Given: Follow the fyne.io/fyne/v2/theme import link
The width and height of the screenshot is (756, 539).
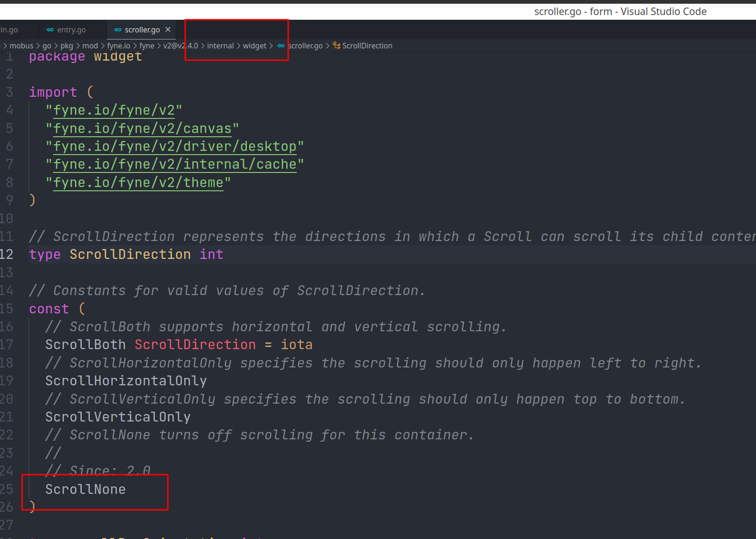Looking at the screenshot, I should 138,183.
